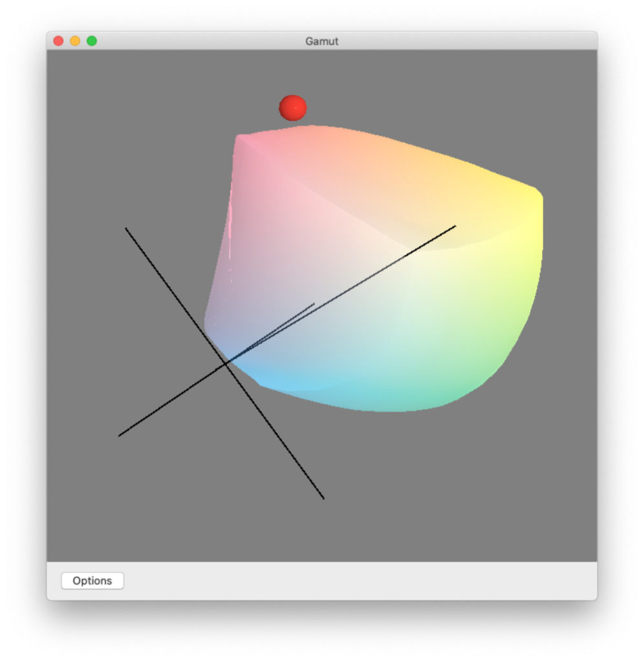Click the Gamut title text

point(321,41)
